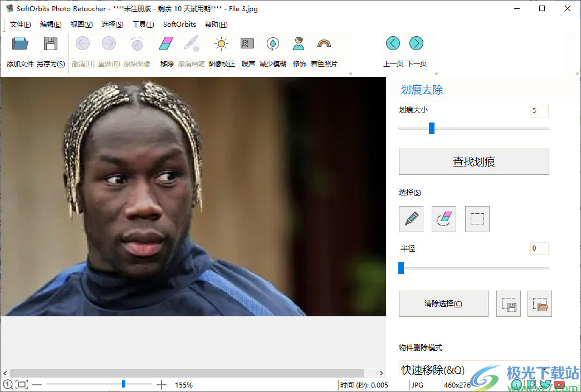
Task: Click the save selection floppy disk icon
Action: click(508, 303)
